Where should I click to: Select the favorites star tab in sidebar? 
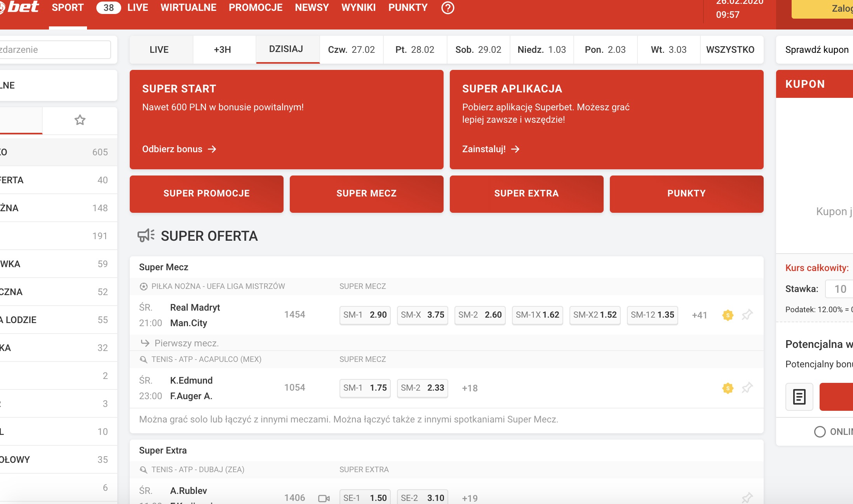(80, 120)
